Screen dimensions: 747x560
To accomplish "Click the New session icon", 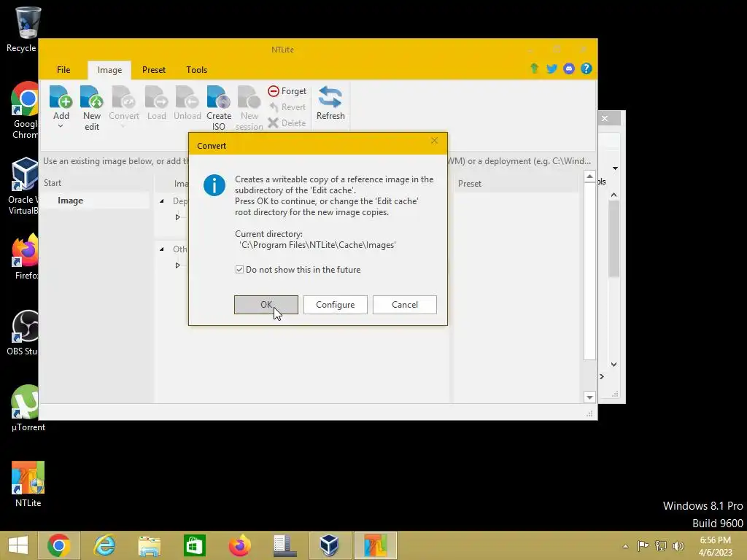I will click(249, 97).
